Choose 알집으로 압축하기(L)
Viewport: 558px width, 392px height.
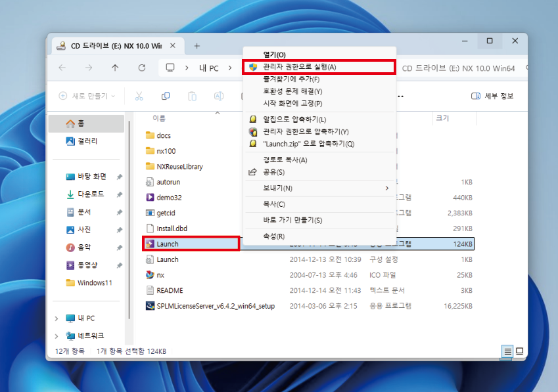[x=319, y=119]
